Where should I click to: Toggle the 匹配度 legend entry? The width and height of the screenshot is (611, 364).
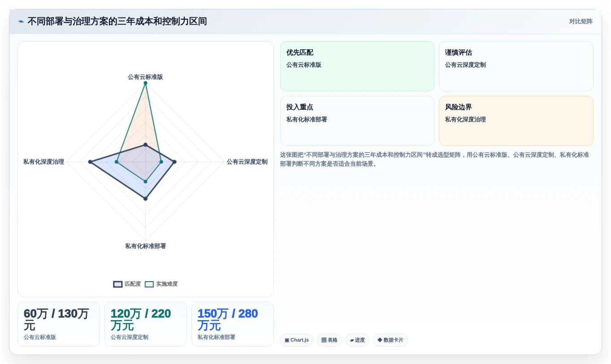(127, 284)
